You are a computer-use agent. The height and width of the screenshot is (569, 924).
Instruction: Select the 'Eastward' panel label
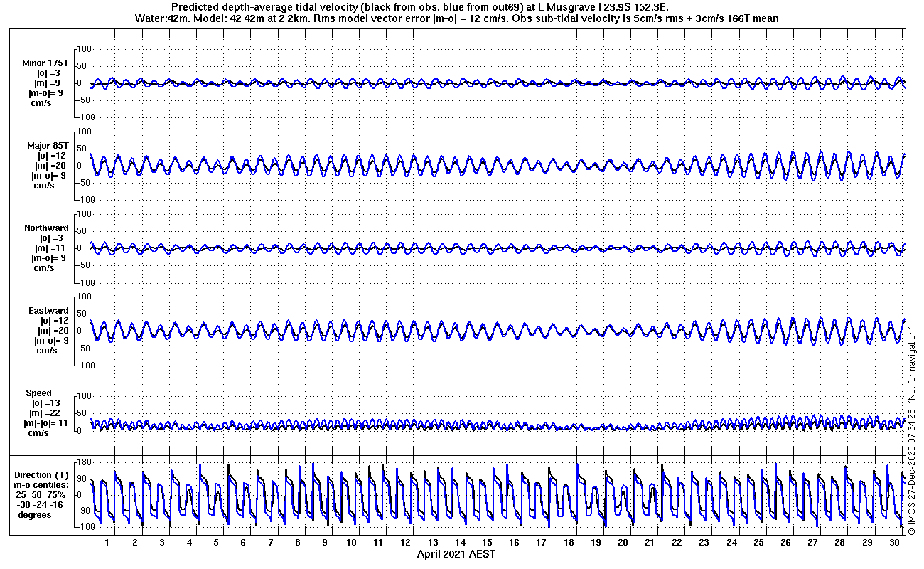point(48,311)
